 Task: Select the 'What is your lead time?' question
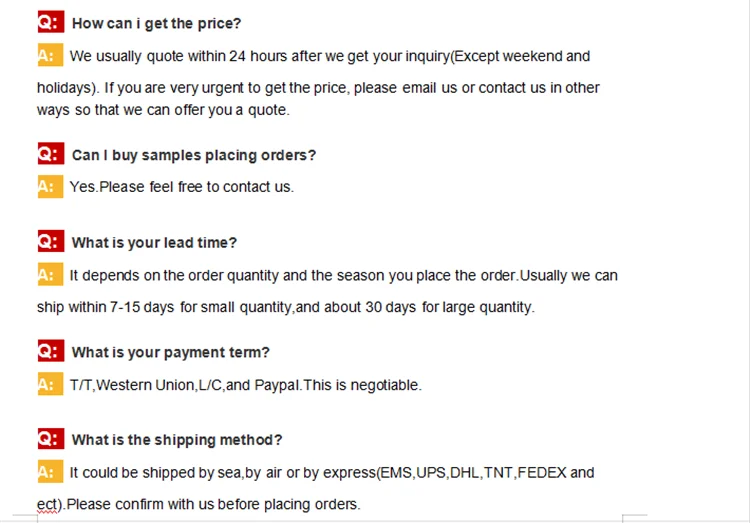click(154, 243)
